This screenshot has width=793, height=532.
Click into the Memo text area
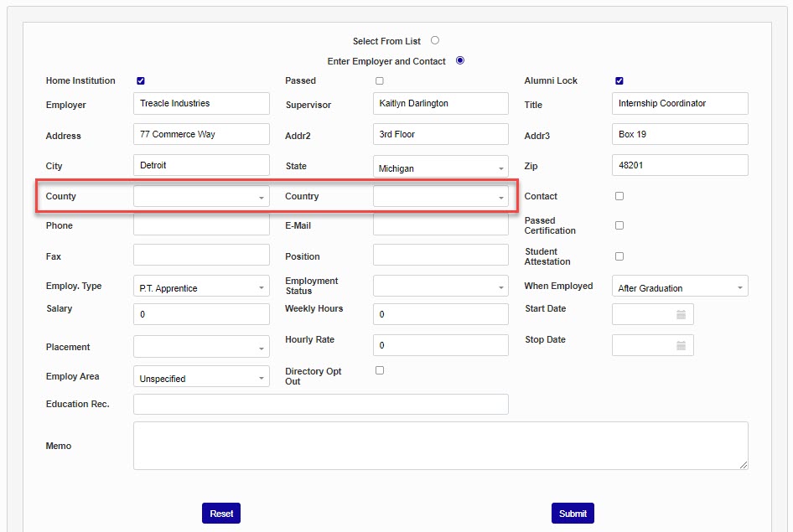[440, 445]
